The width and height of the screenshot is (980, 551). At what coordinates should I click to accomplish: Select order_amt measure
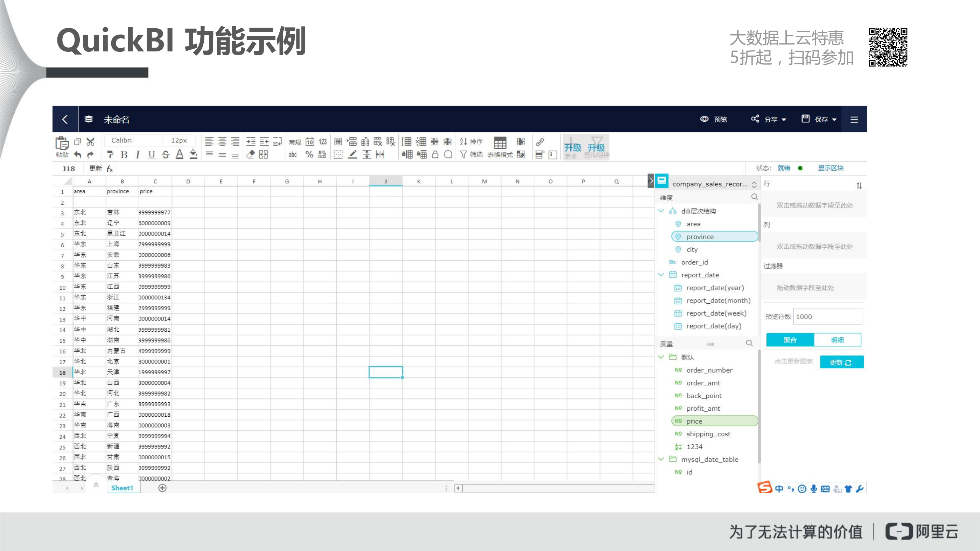(x=703, y=383)
